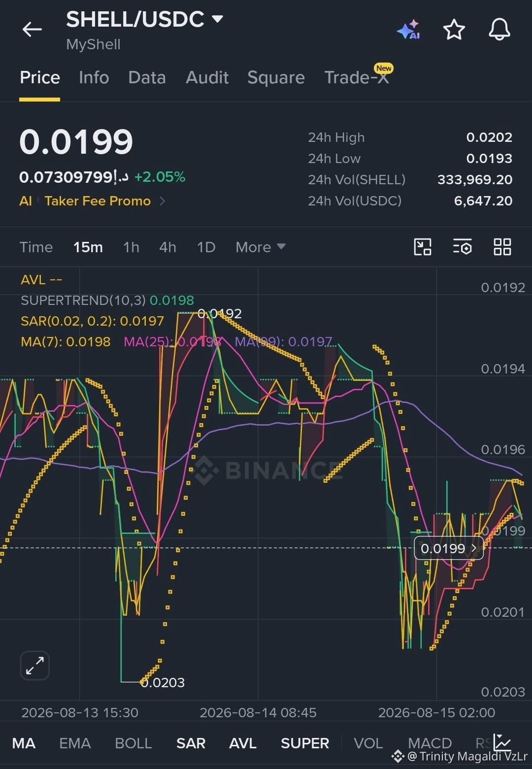Tap the 0.0194 price axis label
The height and width of the screenshot is (769, 532).
coord(503,368)
